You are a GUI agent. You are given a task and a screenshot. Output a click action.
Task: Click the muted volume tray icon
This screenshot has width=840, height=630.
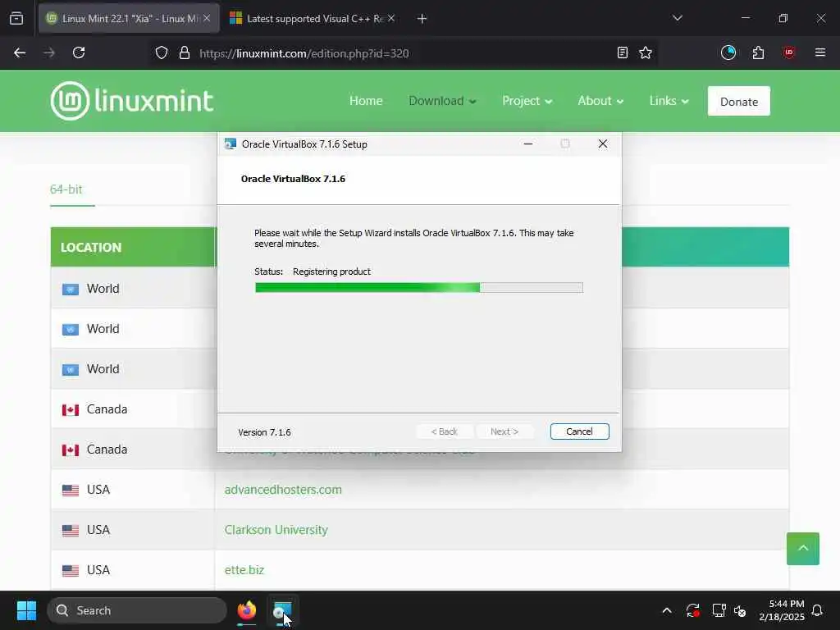pyautogui.click(x=740, y=610)
